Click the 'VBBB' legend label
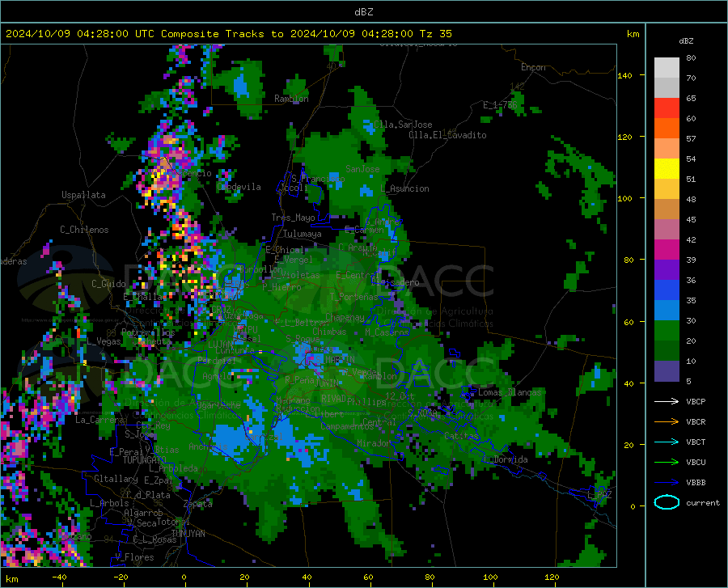This screenshot has height=588, width=728. pos(696,482)
